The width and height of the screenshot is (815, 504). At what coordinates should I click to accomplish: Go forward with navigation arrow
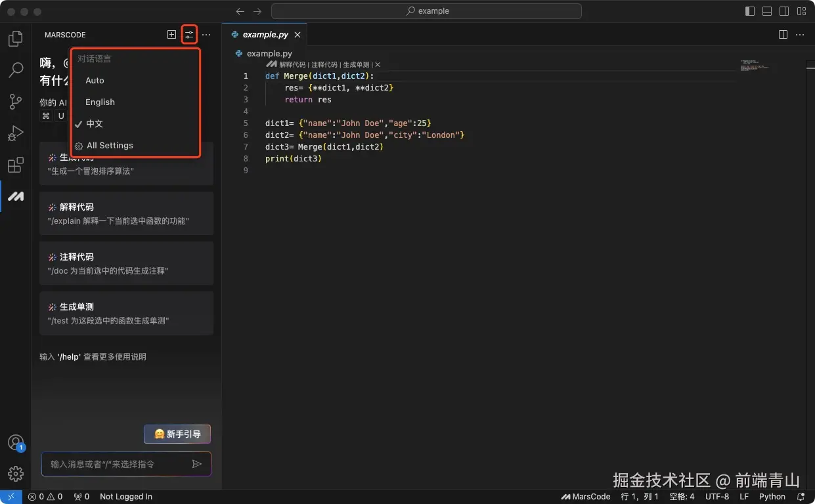tap(257, 11)
